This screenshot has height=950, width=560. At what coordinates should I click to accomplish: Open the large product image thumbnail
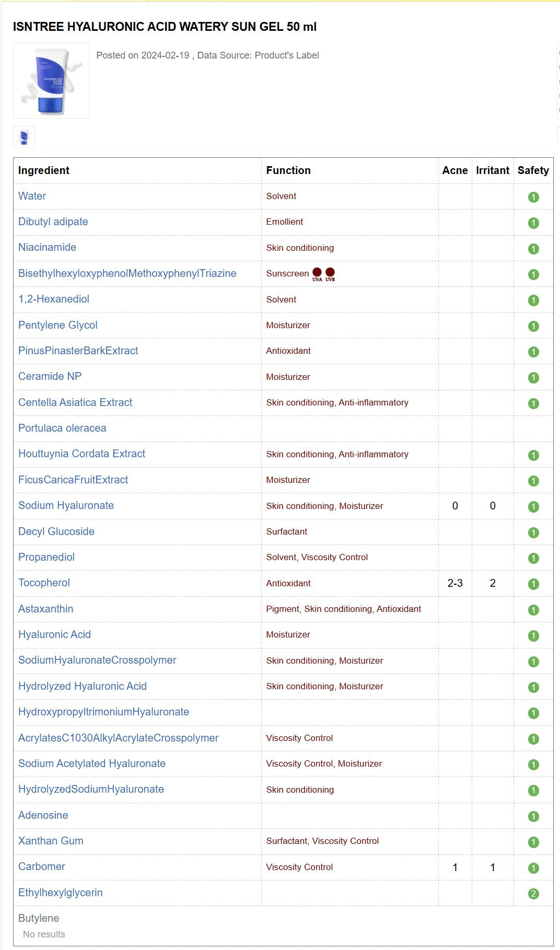click(x=51, y=80)
